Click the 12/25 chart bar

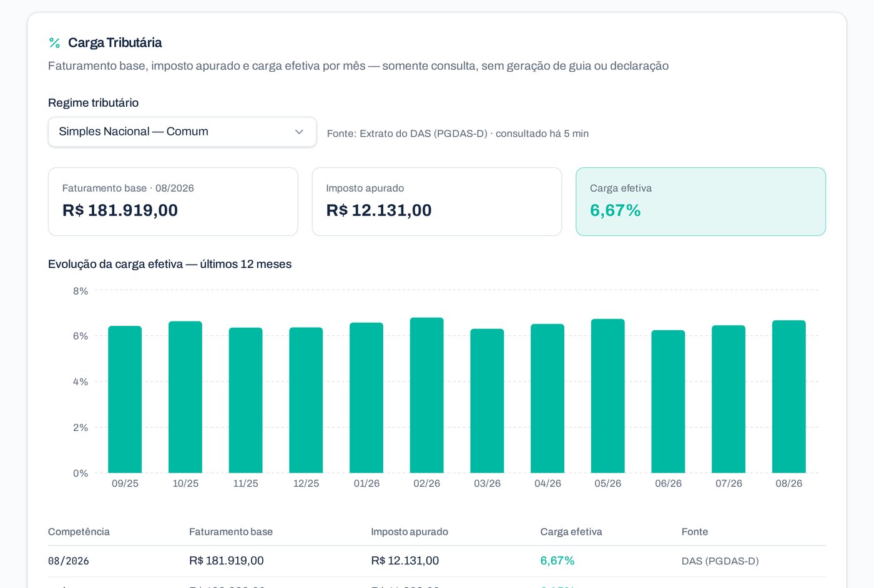point(306,400)
